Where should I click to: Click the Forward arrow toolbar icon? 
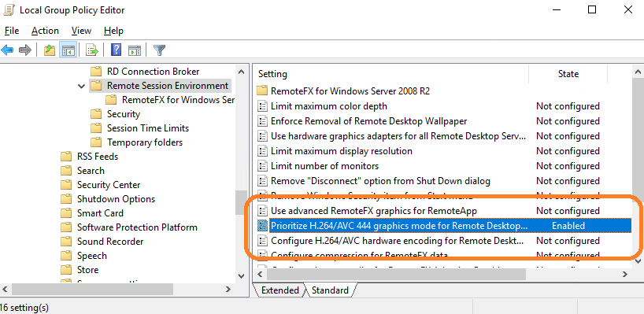[x=25, y=50]
